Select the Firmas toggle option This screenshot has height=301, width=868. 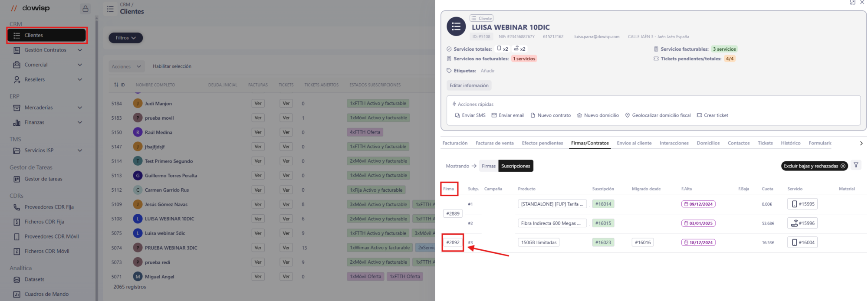pos(489,166)
